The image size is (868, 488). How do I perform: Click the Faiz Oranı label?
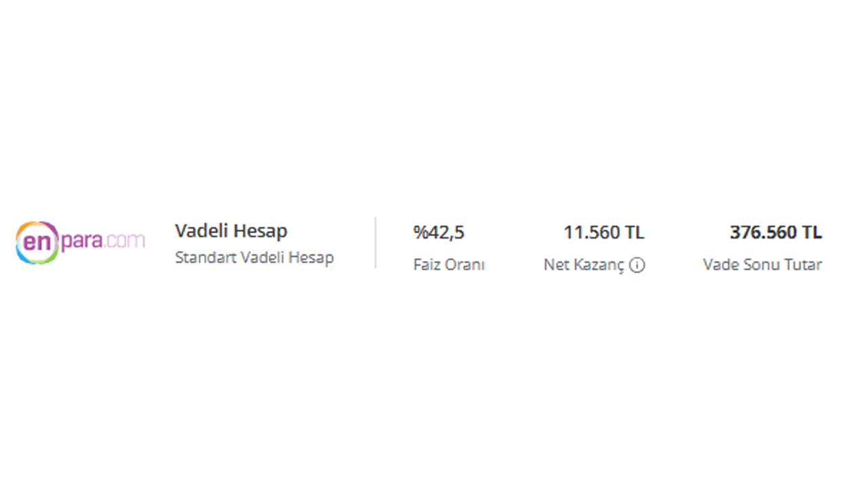click(x=449, y=265)
